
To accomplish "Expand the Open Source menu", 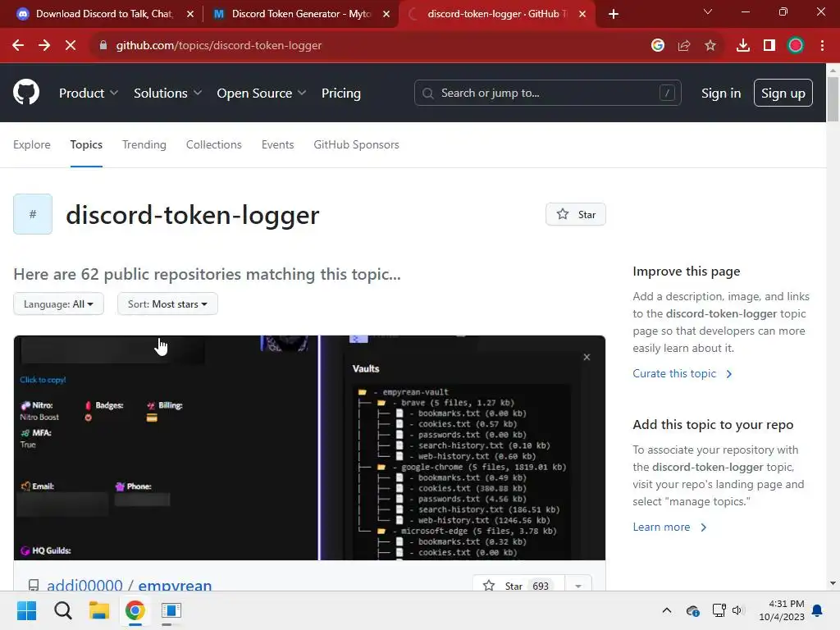I will (x=262, y=94).
